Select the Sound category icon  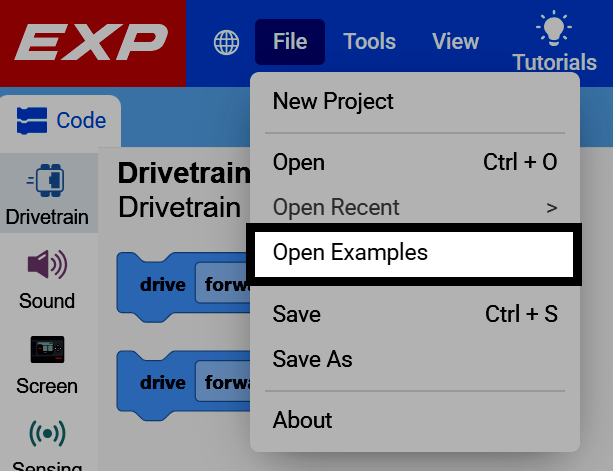click(47, 264)
